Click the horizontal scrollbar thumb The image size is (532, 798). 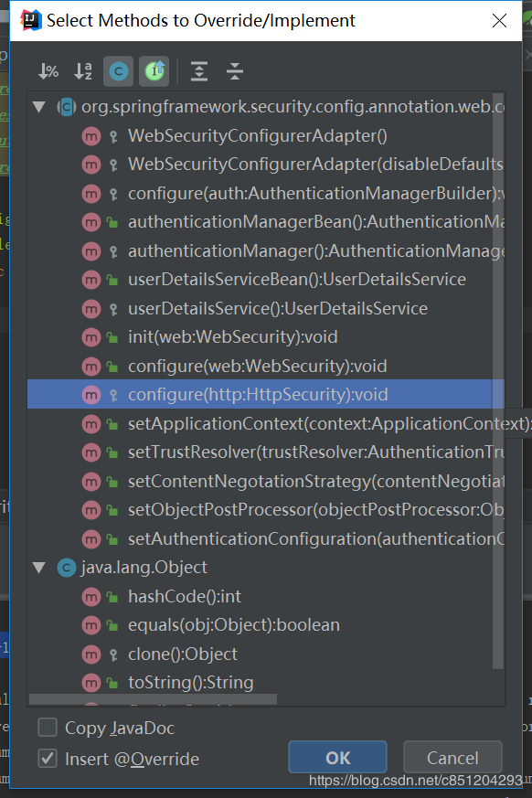pos(153,700)
